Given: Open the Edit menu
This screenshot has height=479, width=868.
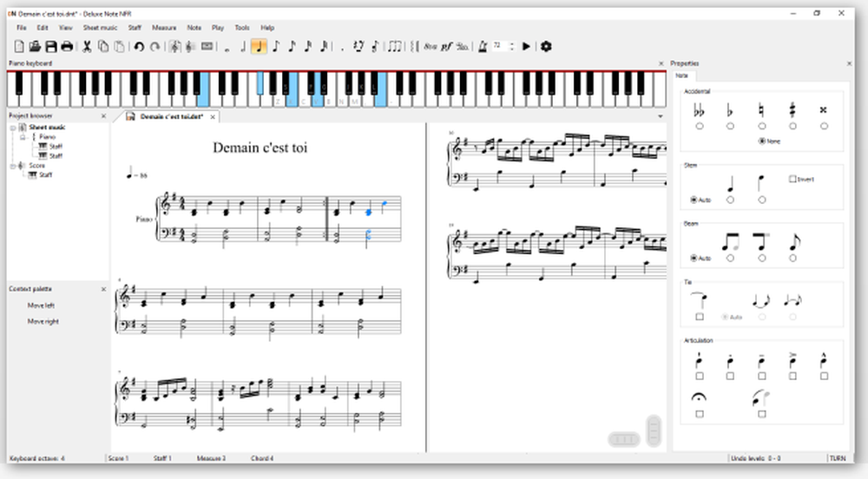Looking at the screenshot, I should pos(43,28).
